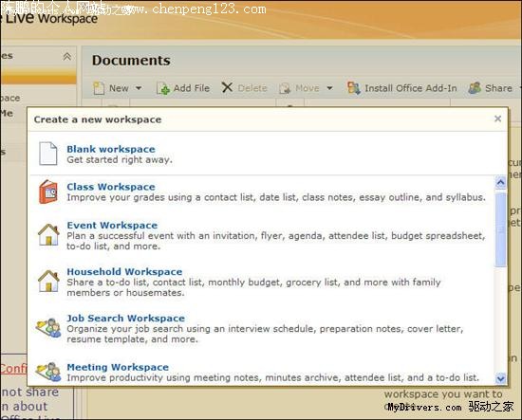Click the Share label in toolbar
This screenshot has height=420, width=522.
click(498, 88)
